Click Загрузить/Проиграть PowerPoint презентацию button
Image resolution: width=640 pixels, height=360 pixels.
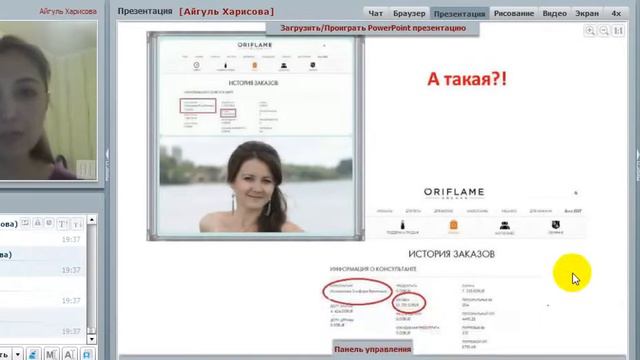coord(373,28)
